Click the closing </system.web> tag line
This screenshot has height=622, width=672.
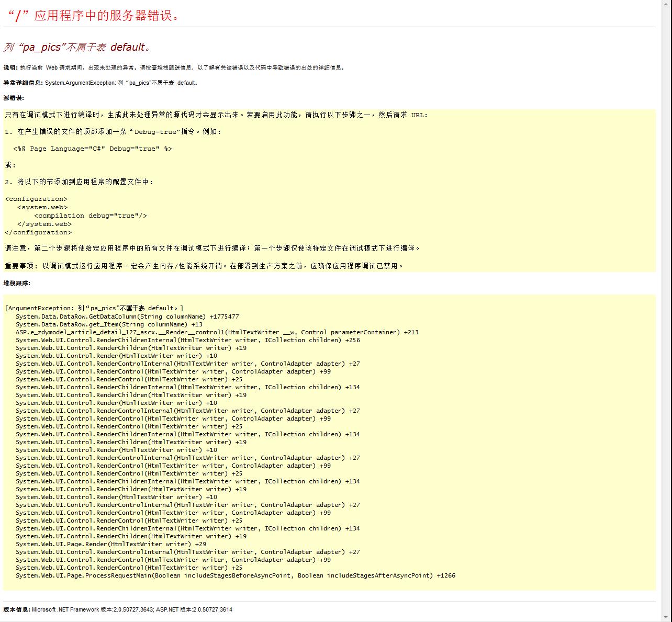tap(44, 224)
